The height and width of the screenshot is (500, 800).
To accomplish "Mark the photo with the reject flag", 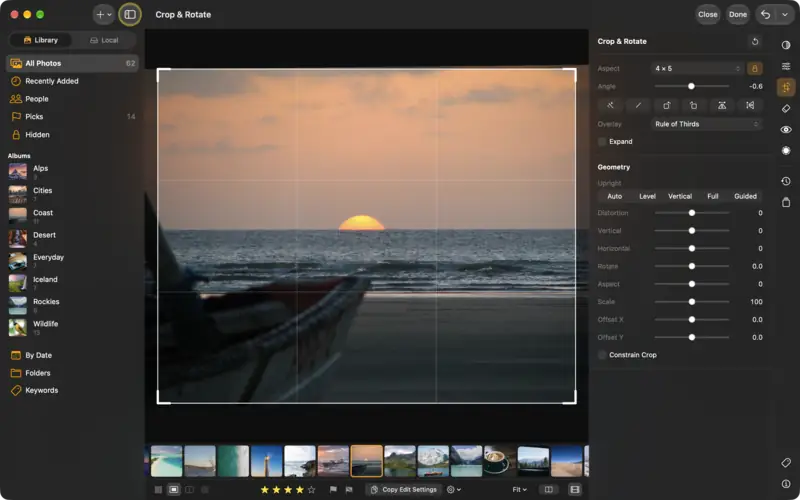I will (x=349, y=489).
